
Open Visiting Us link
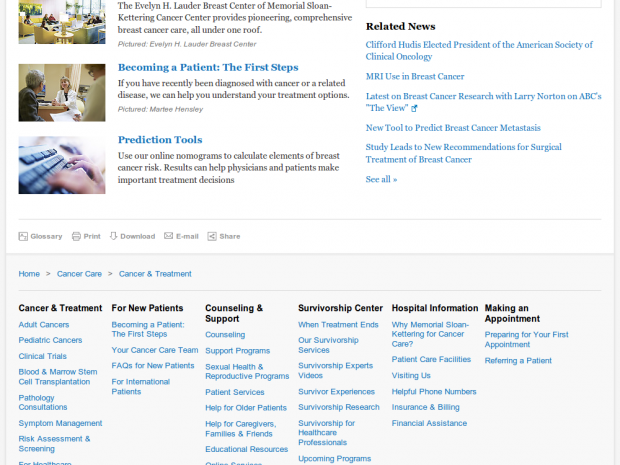pos(411,375)
